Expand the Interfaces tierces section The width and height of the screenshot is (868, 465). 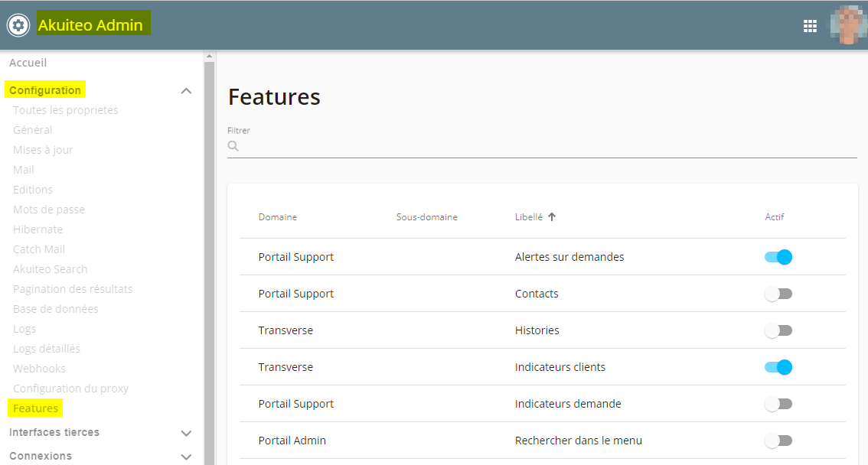pos(186,433)
